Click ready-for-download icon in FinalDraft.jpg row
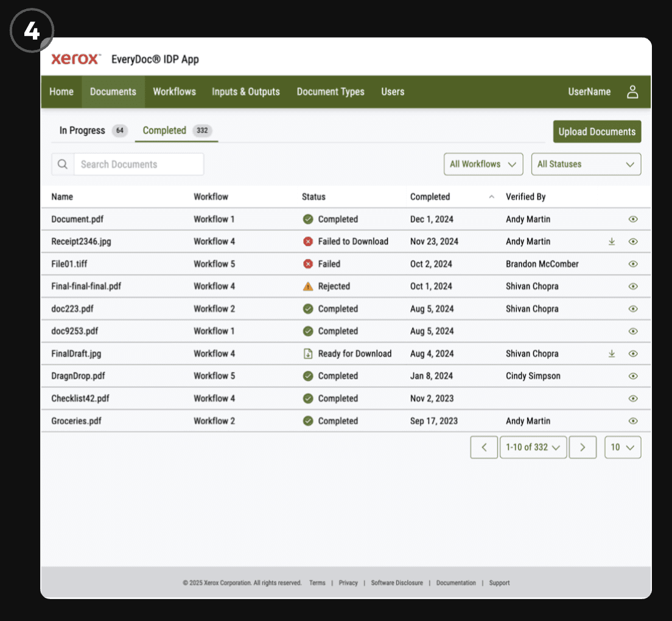Image resolution: width=672 pixels, height=621 pixels. pyautogui.click(x=308, y=354)
